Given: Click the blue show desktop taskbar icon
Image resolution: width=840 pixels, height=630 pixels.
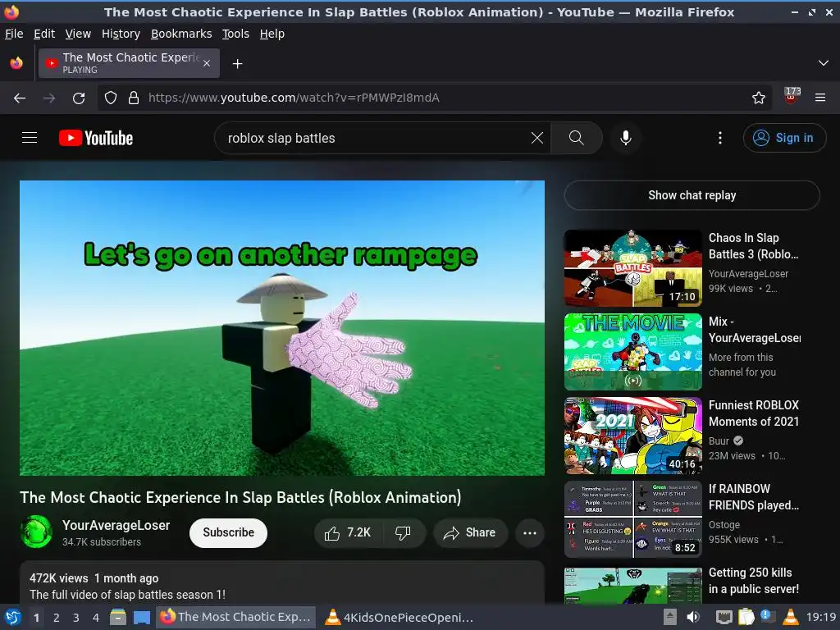Looking at the screenshot, I should click(x=141, y=617).
